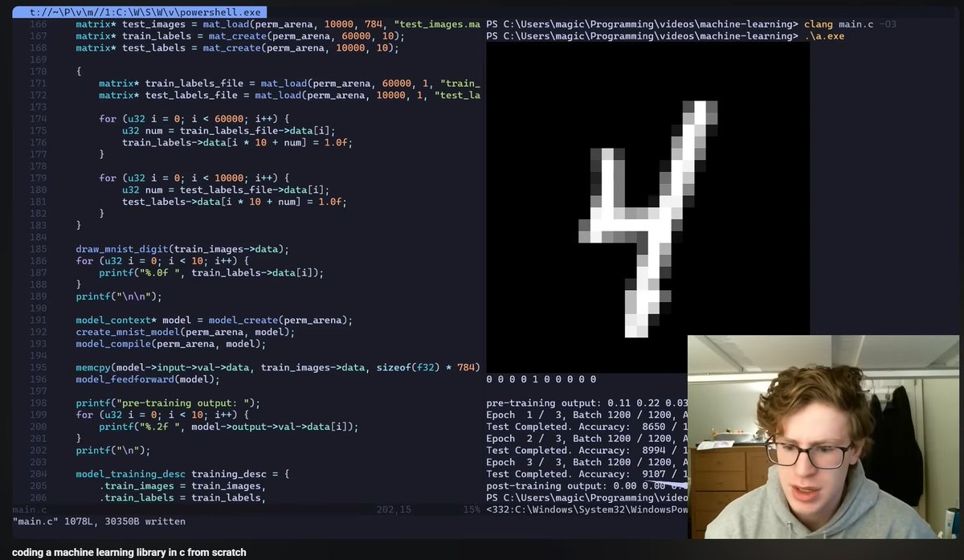Image resolution: width=964 pixels, height=560 pixels.
Task: Click line 'u32 num = test_labels_file->data[i];'
Action: pyautogui.click(x=226, y=190)
